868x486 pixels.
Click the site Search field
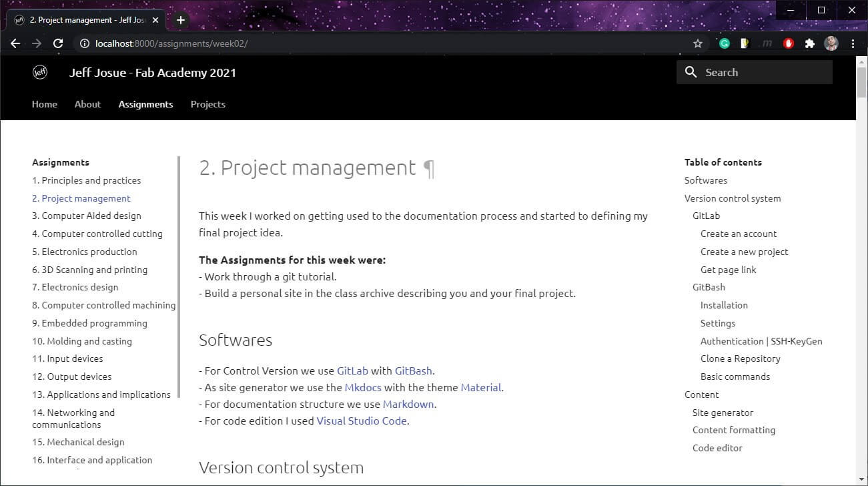point(755,72)
